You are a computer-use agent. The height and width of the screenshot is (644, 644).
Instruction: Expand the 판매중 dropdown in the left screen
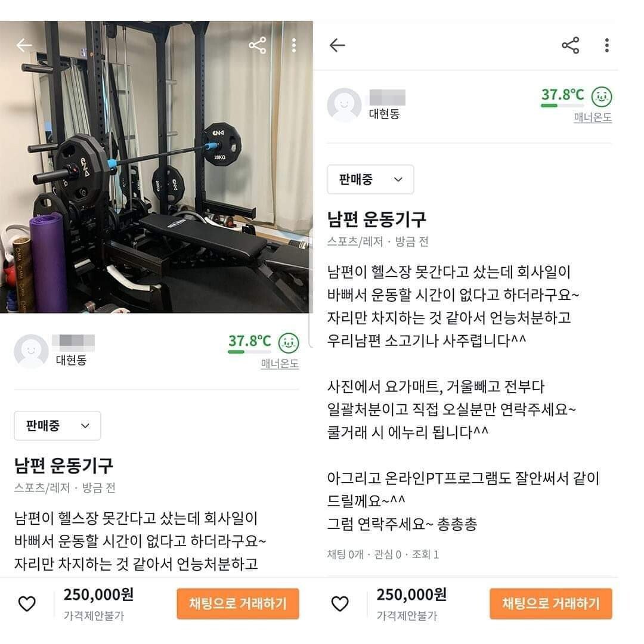pos(57,426)
